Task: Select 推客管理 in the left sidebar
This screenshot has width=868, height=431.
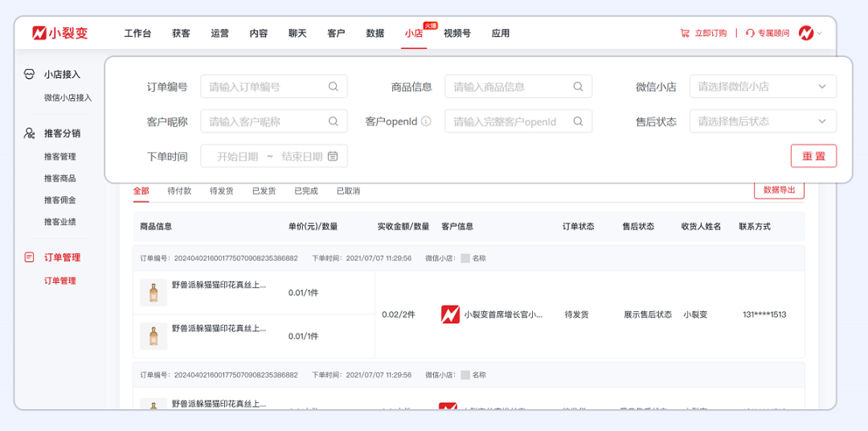Action: click(x=60, y=157)
